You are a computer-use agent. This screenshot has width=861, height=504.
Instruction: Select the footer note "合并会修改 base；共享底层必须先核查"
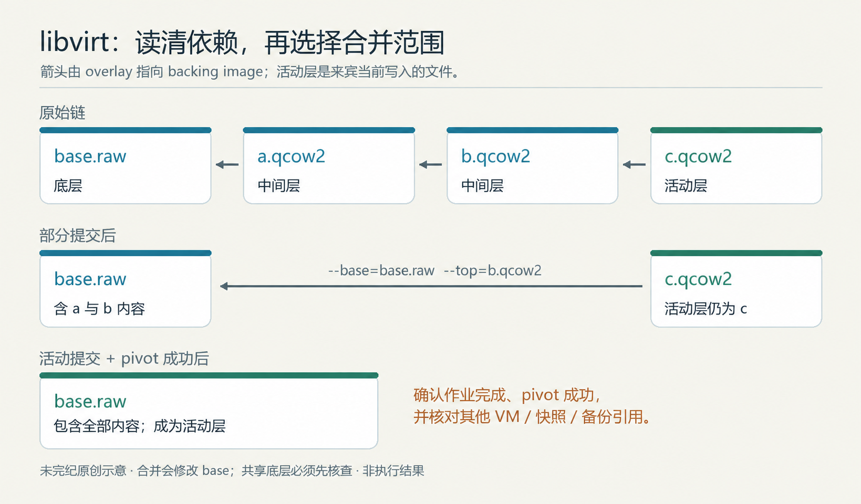[244, 471]
